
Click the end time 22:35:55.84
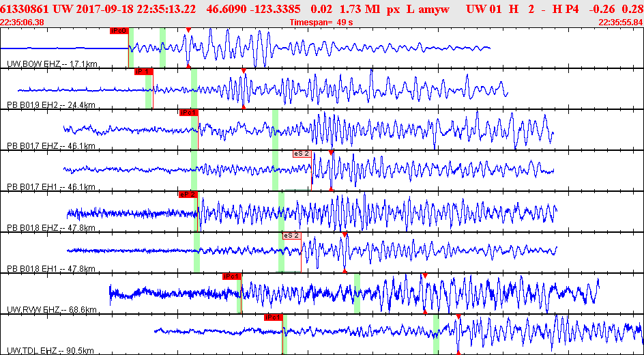pos(621,23)
